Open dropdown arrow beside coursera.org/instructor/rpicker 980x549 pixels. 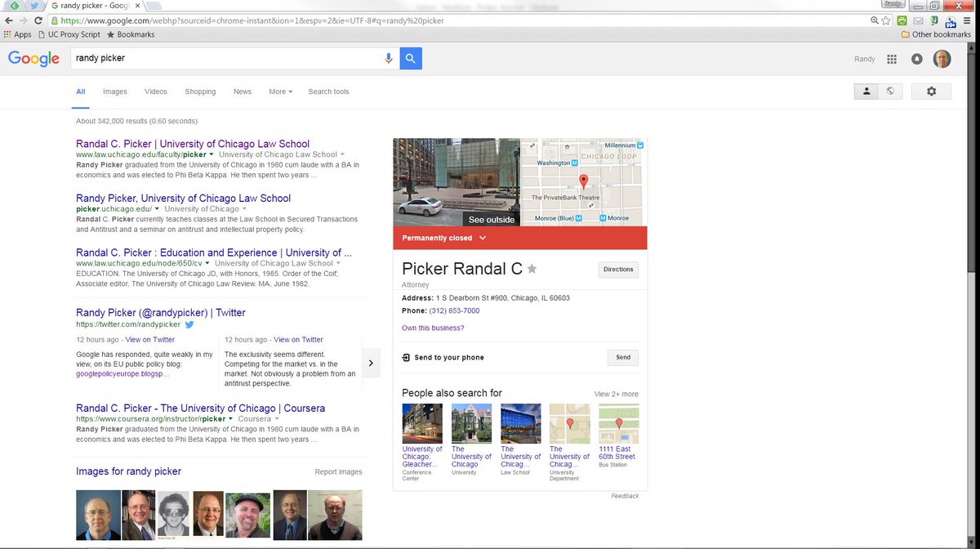point(231,419)
